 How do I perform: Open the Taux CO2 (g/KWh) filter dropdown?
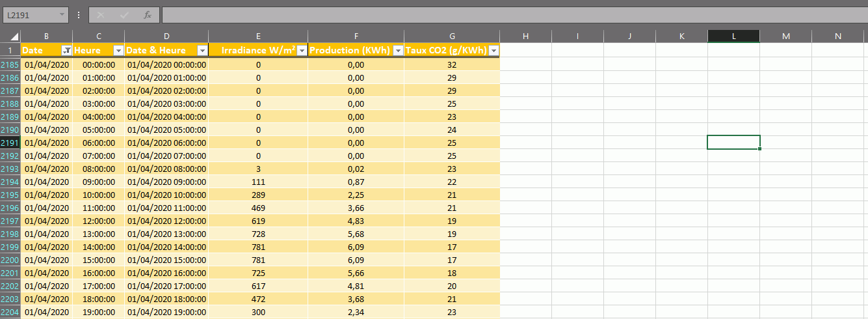tap(493, 51)
